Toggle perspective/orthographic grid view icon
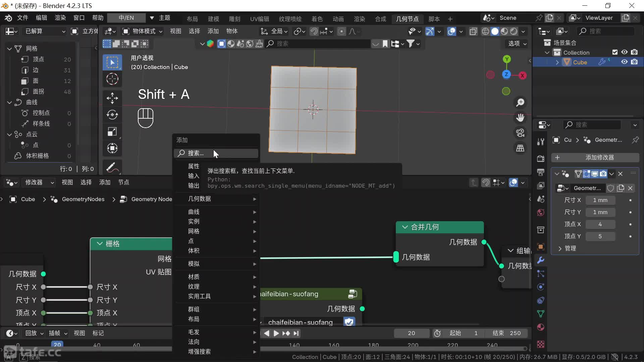 tap(520, 148)
